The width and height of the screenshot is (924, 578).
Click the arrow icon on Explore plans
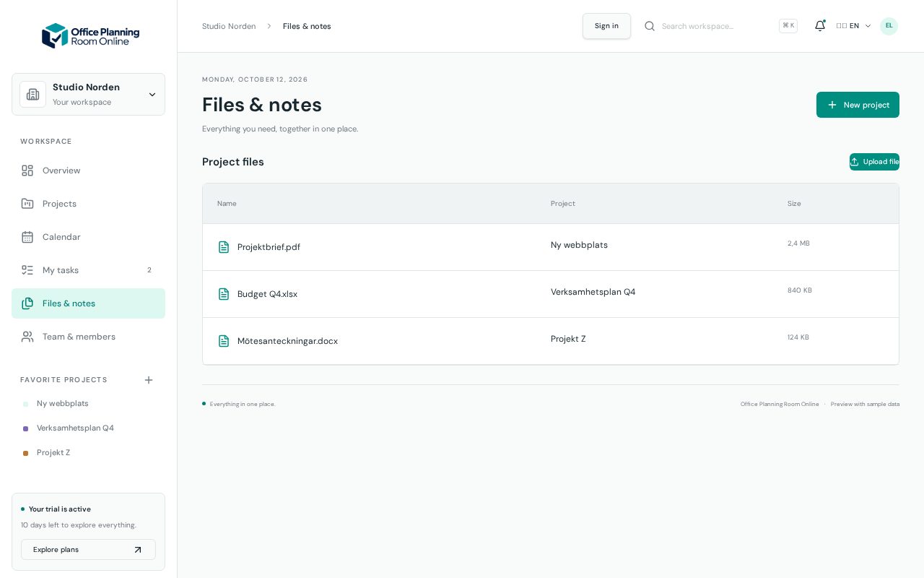point(138,550)
